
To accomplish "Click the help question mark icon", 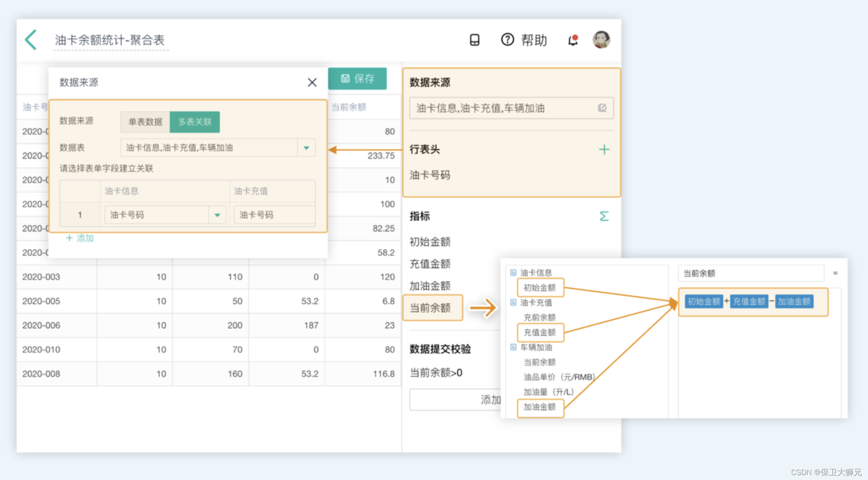I will point(507,40).
